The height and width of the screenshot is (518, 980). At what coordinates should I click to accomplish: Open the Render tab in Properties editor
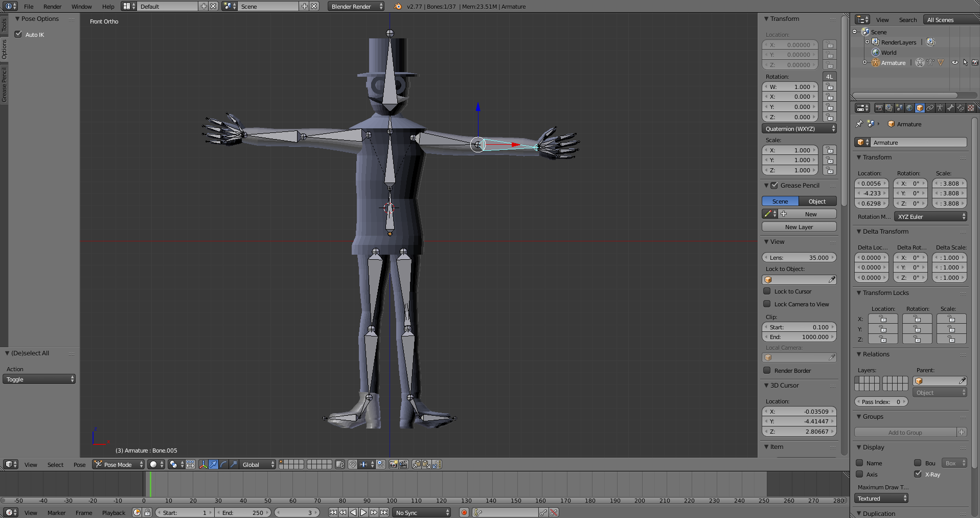879,108
